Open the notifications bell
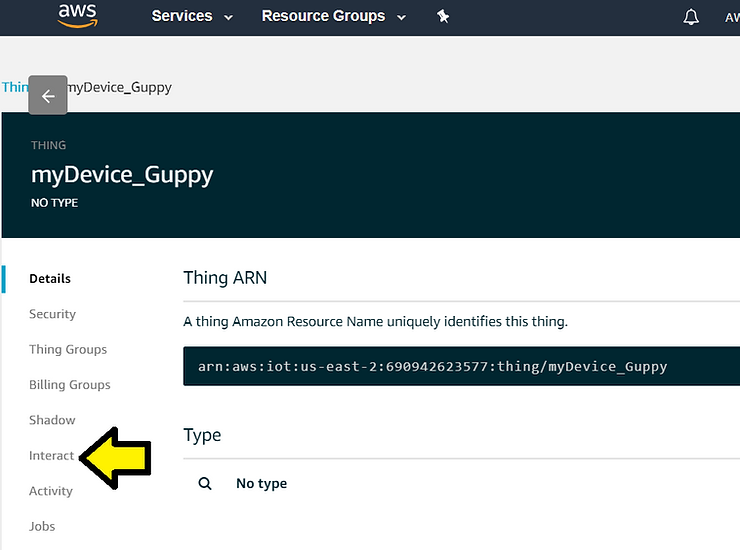 click(691, 17)
